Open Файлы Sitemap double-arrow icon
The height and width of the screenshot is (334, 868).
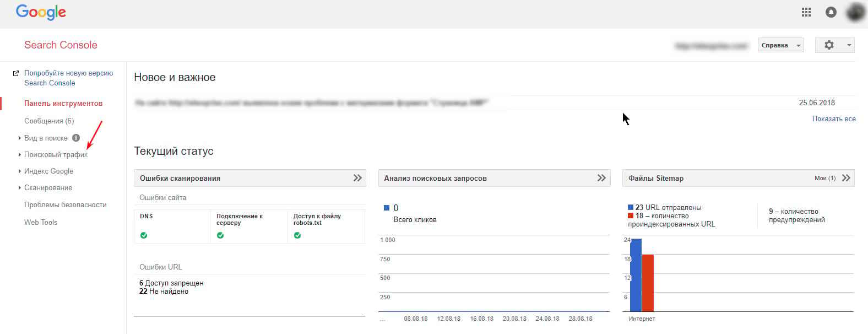tap(846, 178)
